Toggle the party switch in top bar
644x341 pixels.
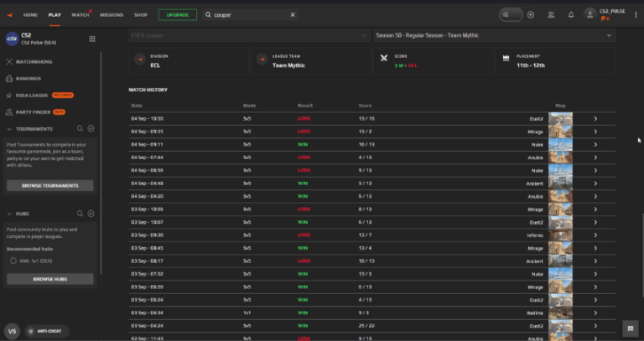pos(510,15)
